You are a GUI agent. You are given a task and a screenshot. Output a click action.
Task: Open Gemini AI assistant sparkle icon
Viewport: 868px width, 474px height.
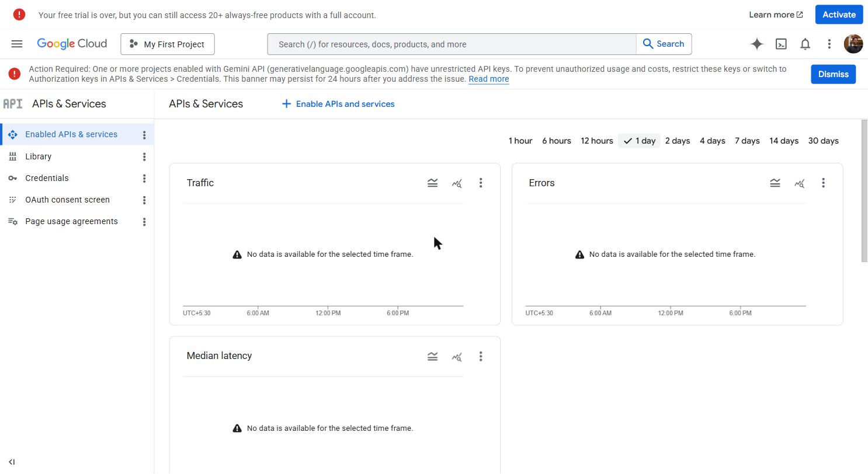point(757,44)
